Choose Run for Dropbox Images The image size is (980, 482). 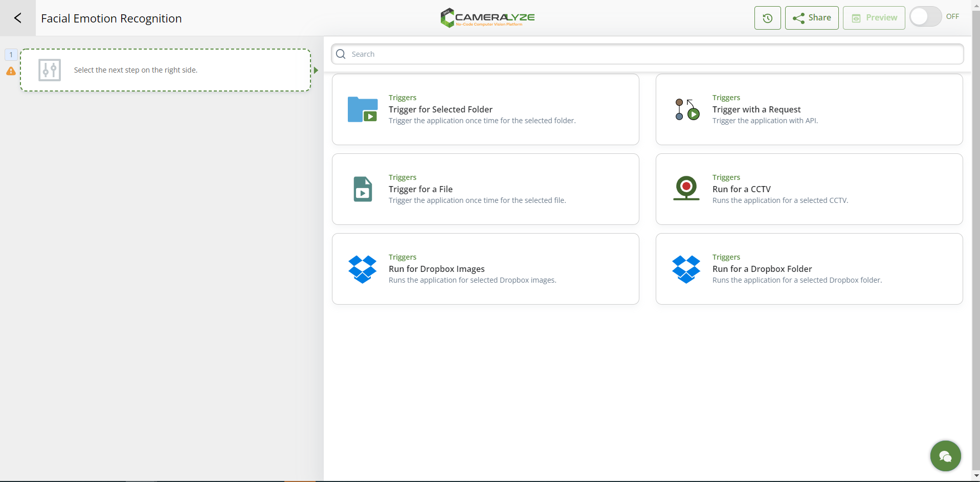[485, 269]
